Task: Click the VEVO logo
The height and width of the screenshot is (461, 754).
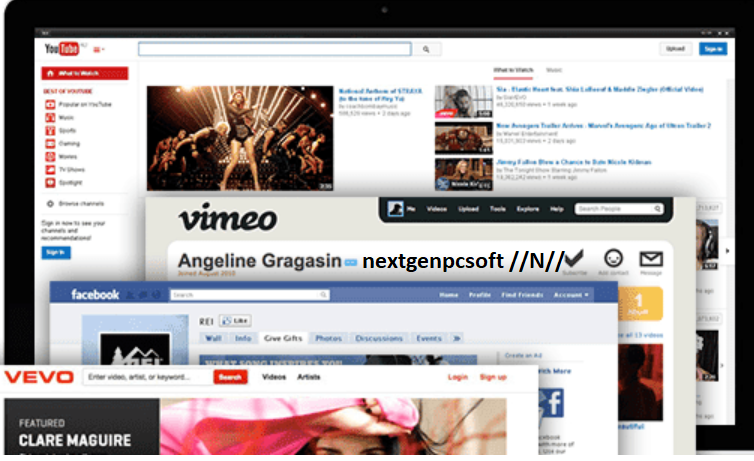Action: point(40,377)
